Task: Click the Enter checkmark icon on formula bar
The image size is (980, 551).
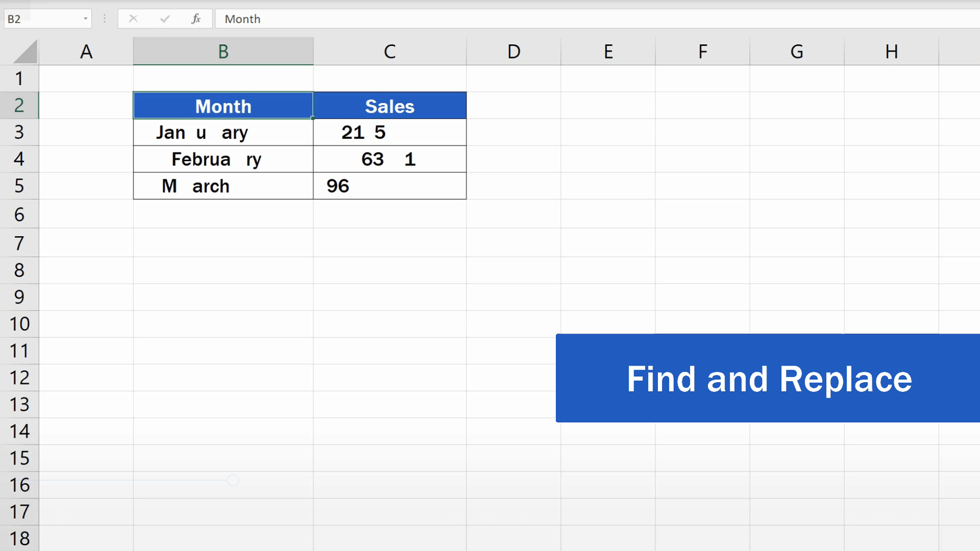Action: click(x=165, y=18)
